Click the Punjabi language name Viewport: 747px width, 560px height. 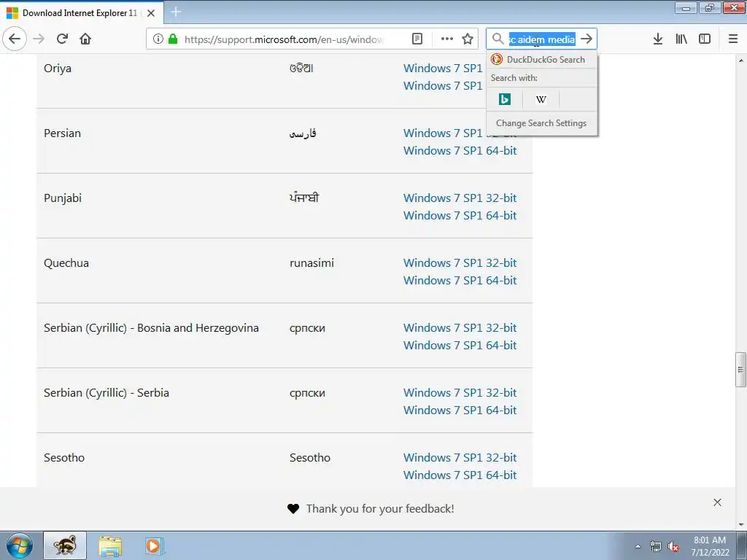pos(63,198)
